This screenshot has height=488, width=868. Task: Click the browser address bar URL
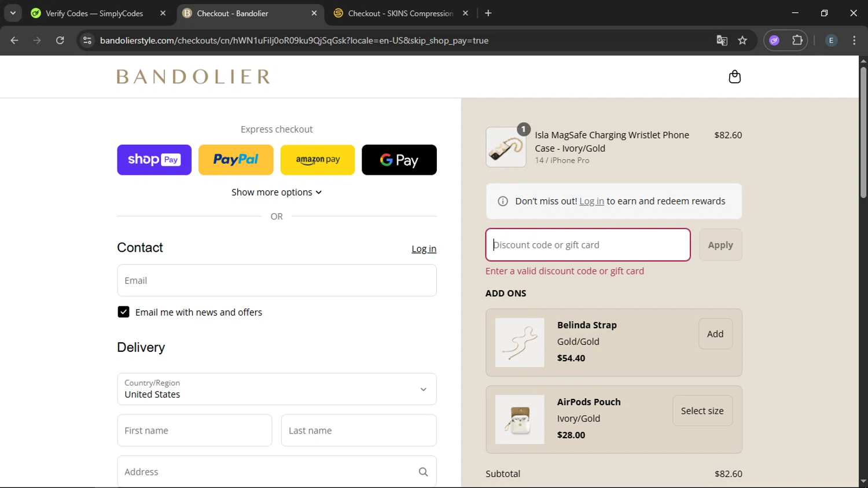point(294,41)
